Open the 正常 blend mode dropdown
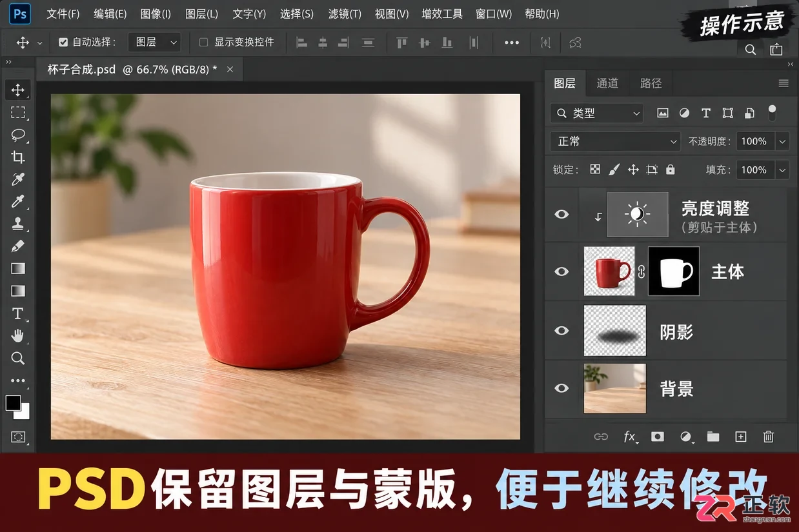Screen dimensions: 799x532 coord(616,141)
